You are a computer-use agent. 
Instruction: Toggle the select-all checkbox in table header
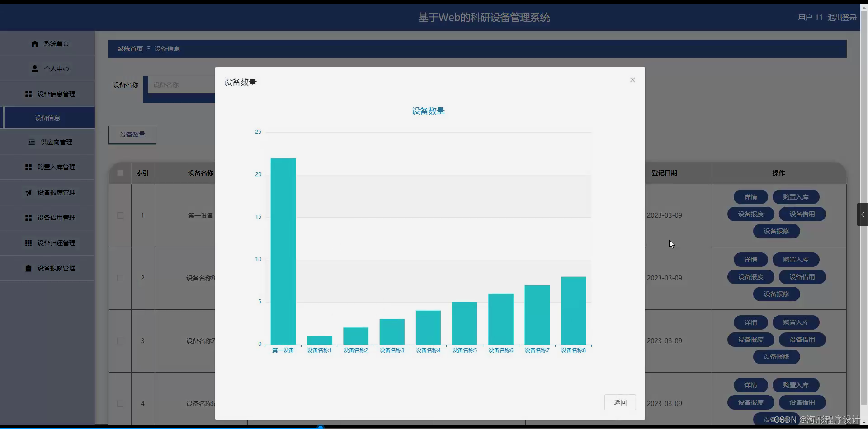pos(120,173)
